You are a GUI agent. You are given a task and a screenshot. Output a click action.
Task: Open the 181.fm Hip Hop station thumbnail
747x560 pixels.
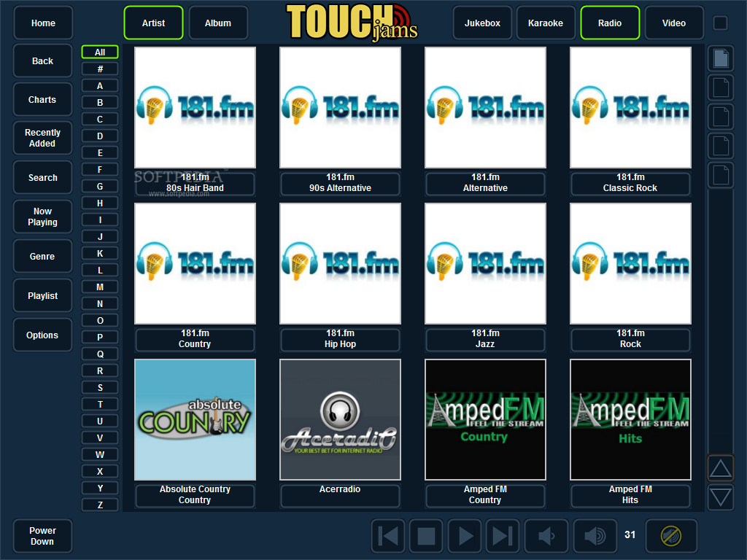tap(340, 264)
